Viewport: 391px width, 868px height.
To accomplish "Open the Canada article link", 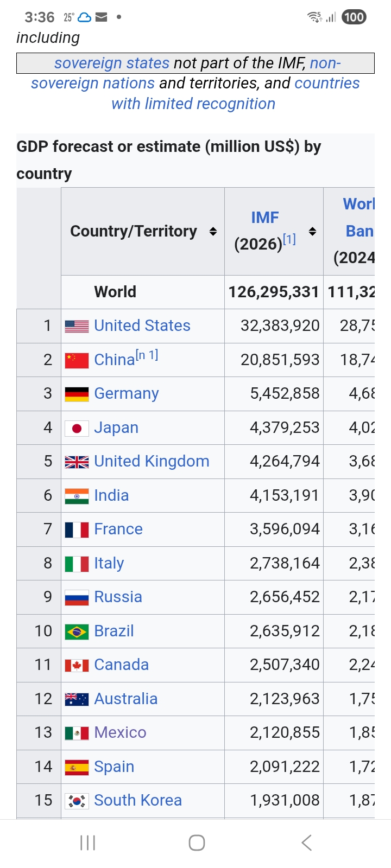I will pyautogui.click(x=122, y=665).
